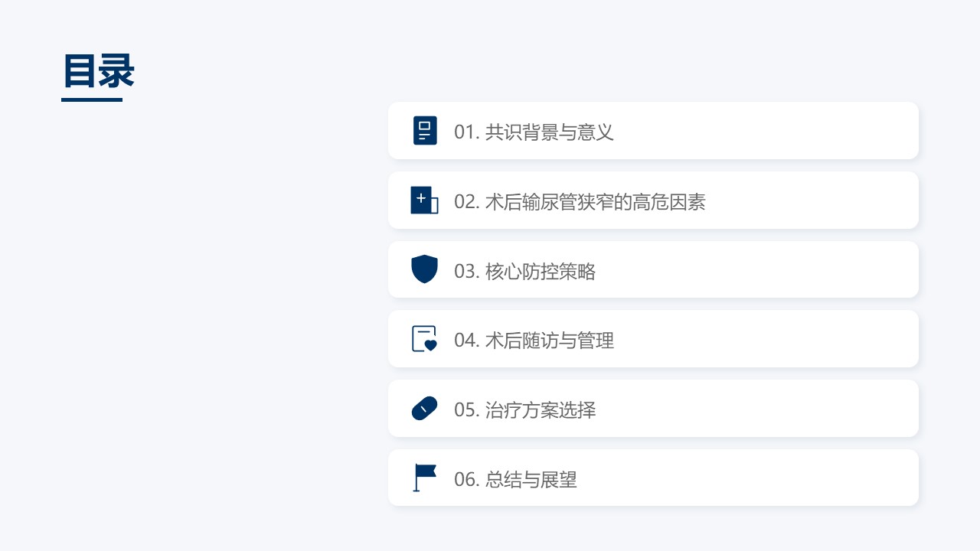The height and width of the screenshot is (551, 980).
Task: Click the blue underline below 目录
Action: (92, 99)
